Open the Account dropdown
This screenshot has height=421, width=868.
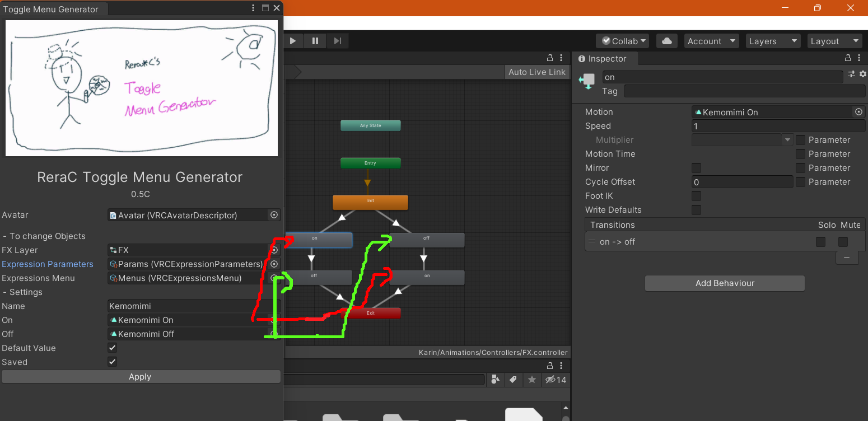click(711, 41)
